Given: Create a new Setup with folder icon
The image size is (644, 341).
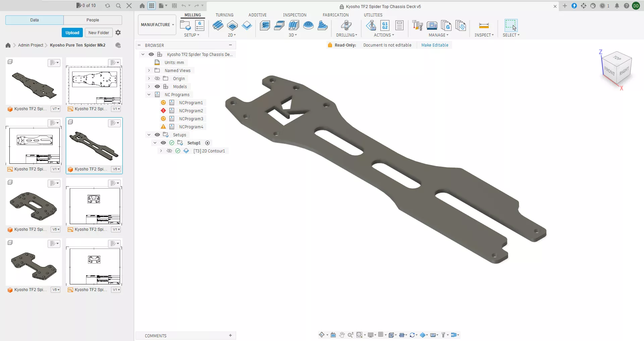Looking at the screenshot, I should click(x=185, y=25).
